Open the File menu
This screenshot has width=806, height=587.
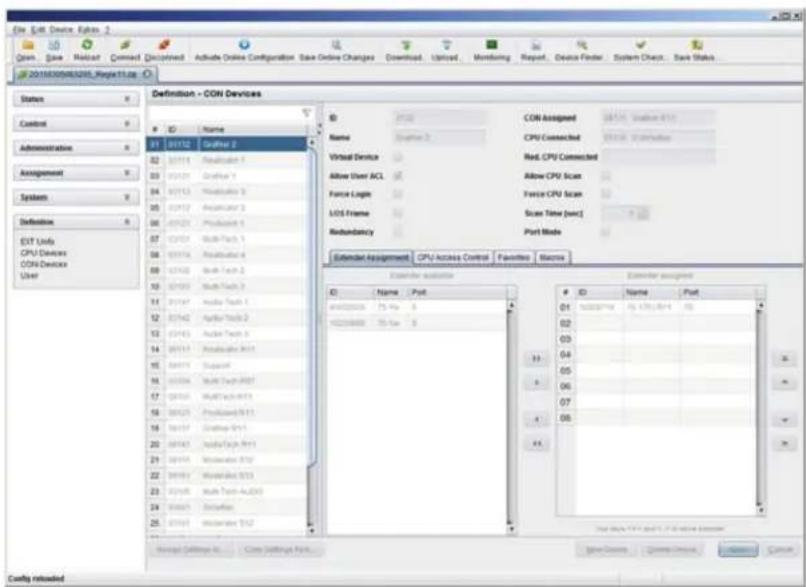click(19, 30)
